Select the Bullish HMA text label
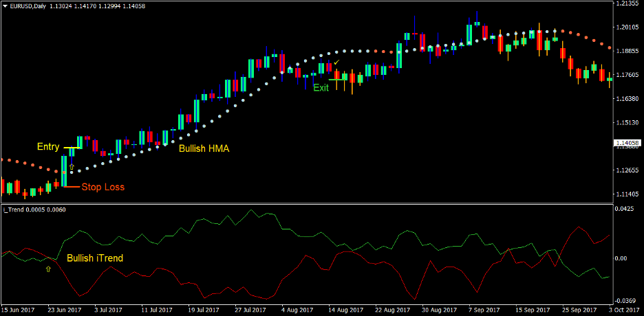 (204, 148)
